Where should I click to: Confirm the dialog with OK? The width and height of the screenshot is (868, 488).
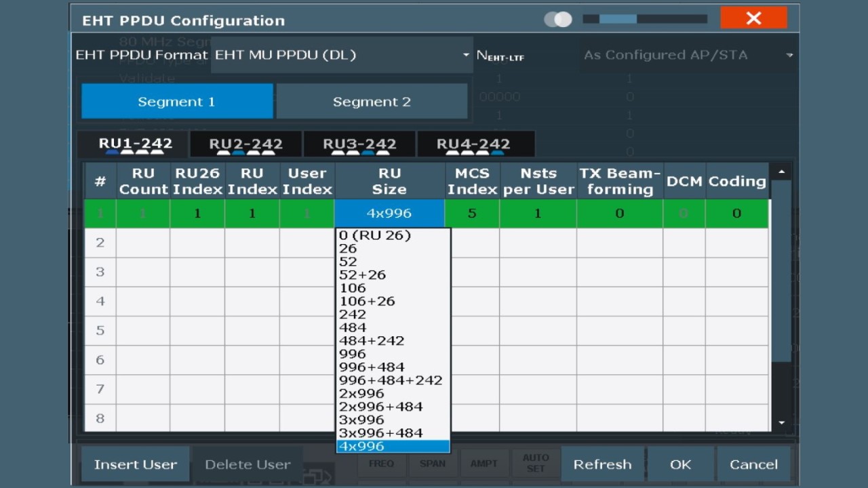[x=680, y=464]
